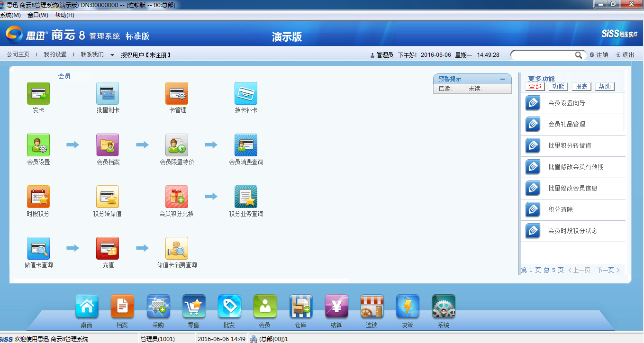The image size is (644, 343).
Task: Open 积分业务查询 points business query
Action: (246, 197)
